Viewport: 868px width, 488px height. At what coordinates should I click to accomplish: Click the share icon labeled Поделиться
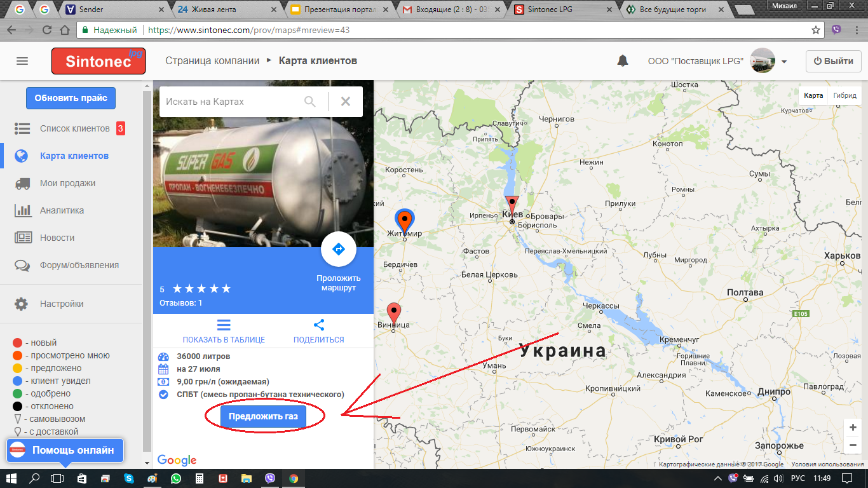point(319,325)
